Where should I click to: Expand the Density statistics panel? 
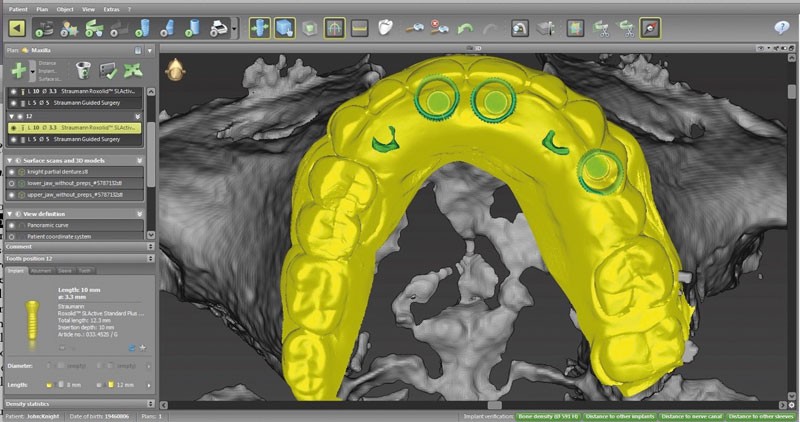pyautogui.click(x=149, y=402)
